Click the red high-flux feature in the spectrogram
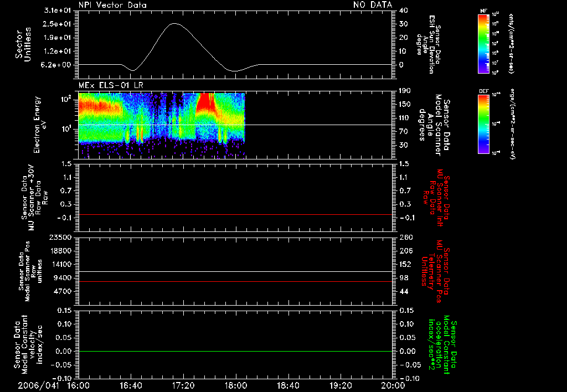The height and width of the screenshot is (392, 567). click(205, 102)
